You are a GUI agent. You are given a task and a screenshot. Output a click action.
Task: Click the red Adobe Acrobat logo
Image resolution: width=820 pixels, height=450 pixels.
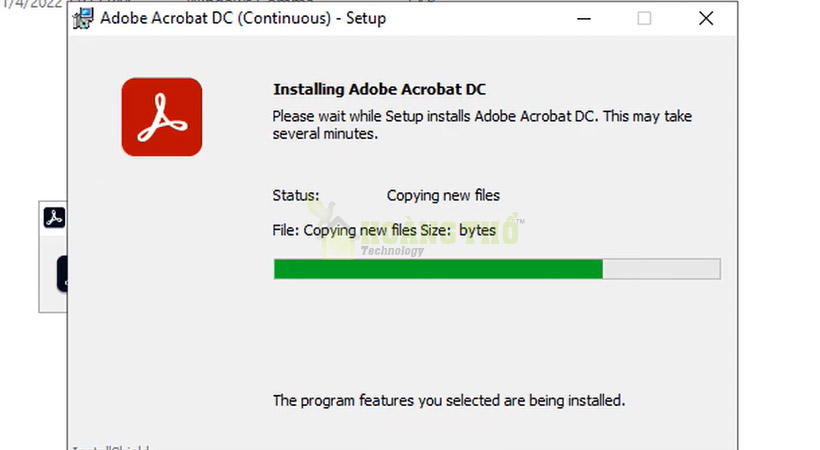(162, 117)
